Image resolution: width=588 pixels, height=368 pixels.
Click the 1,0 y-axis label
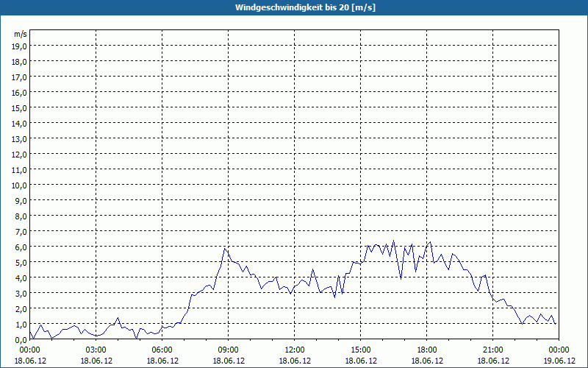pos(21,325)
